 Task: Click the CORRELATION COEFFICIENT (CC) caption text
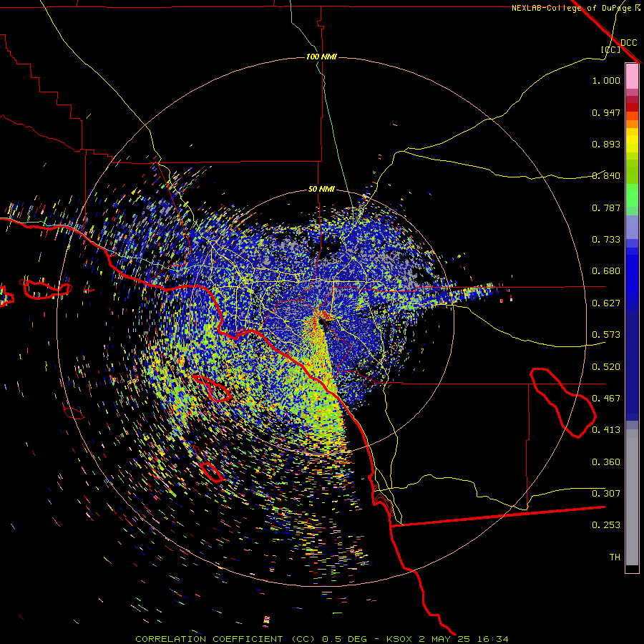(225, 639)
